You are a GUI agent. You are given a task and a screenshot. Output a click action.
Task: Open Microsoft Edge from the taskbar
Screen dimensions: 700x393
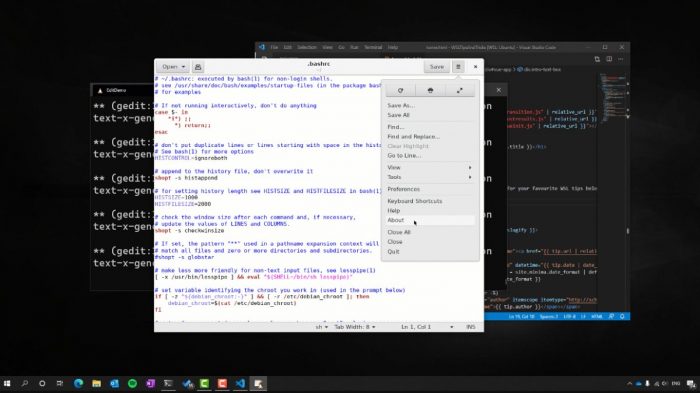point(79,384)
